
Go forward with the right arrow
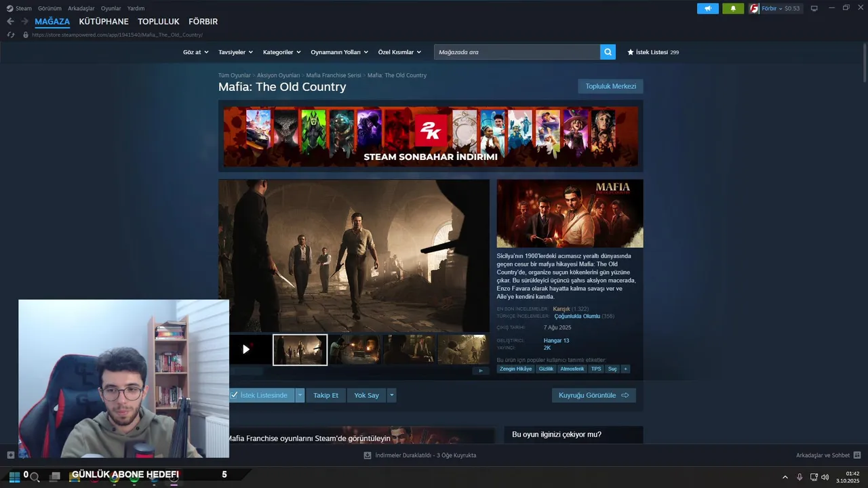(24, 22)
